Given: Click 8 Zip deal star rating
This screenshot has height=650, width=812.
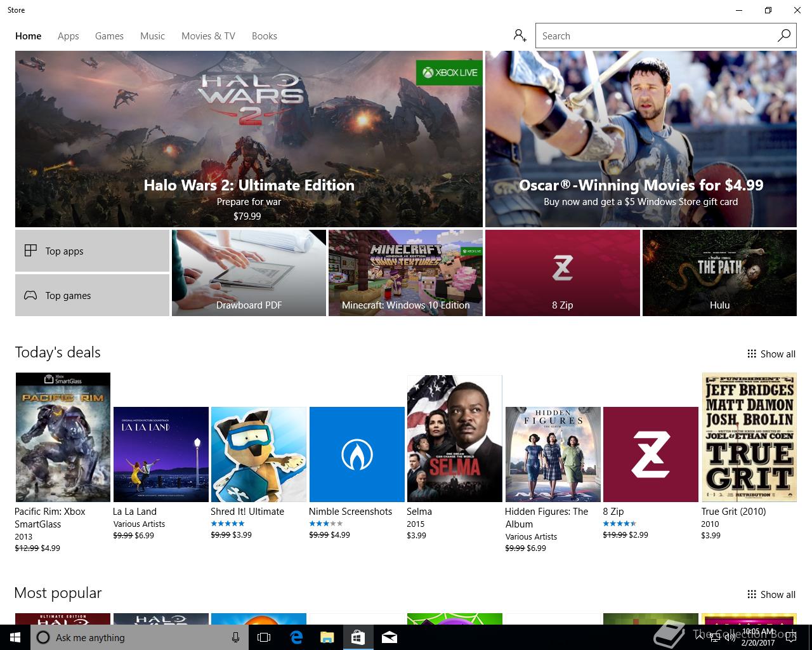Looking at the screenshot, I should coord(620,524).
